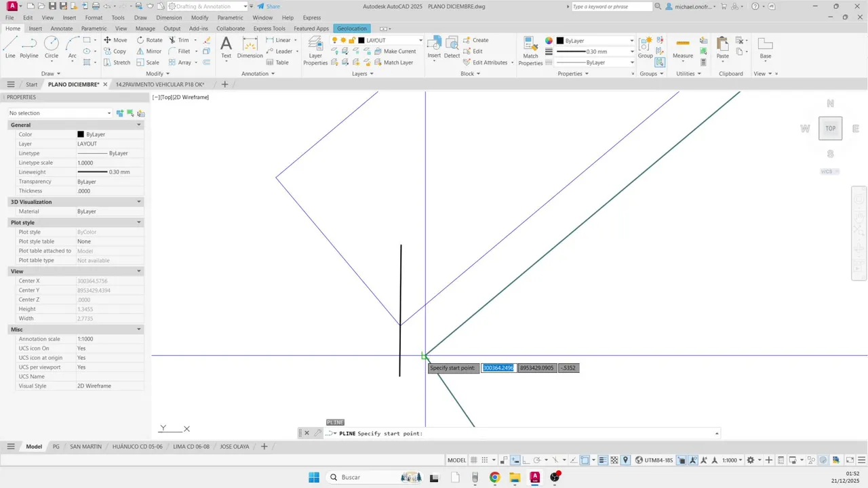Screen dimensions: 868x488
Task: Toggle transparency display in status bar
Action: [x=614, y=460]
